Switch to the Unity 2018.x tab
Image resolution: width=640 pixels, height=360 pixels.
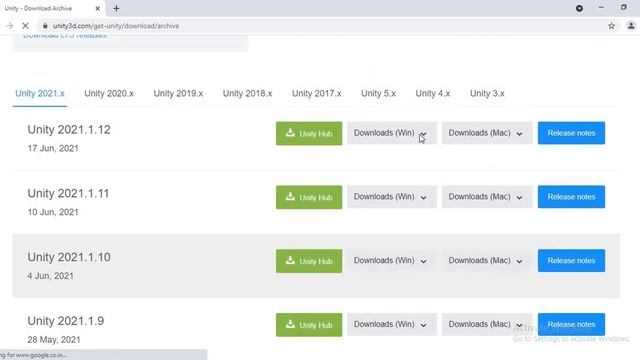click(247, 93)
